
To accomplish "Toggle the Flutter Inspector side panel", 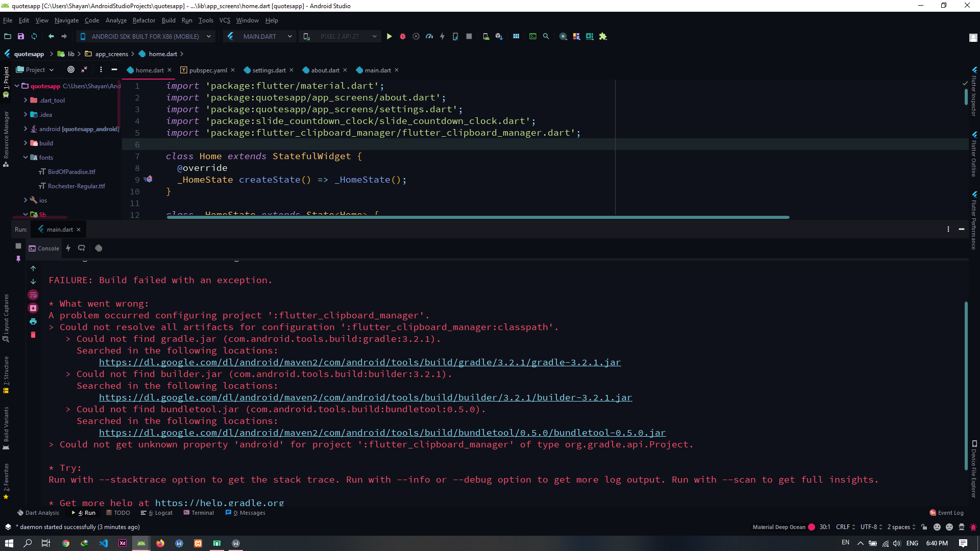I will tap(974, 92).
